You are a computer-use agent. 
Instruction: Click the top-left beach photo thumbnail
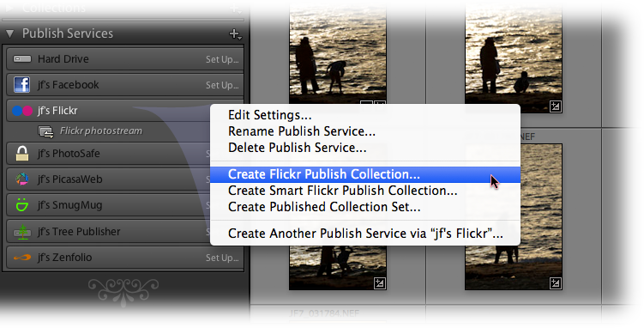[x=338, y=53]
